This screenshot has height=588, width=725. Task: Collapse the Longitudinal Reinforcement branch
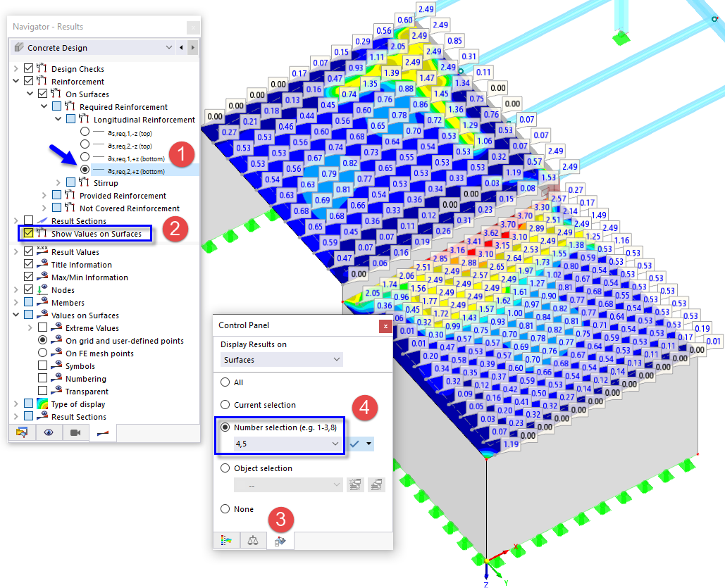click(58, 118)
